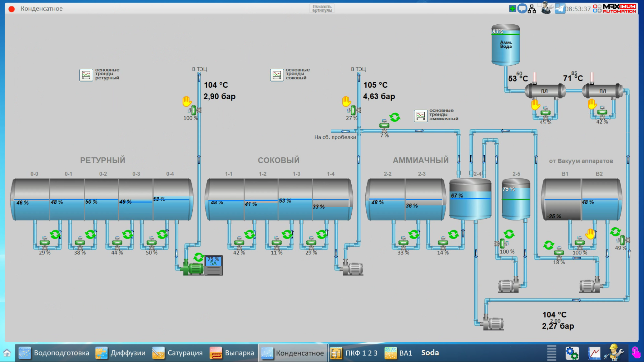The height and width of the screenshot is (362, 644).
Task: Click the green plus icon in top bar
Action: (x=513, y=9)
